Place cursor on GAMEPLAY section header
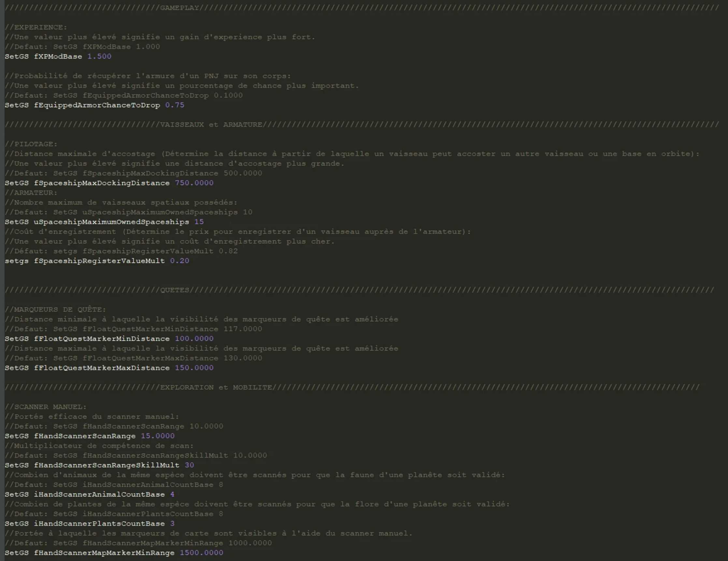Image resolution: width=728 pixels, height=561 pixels. (x=179, y=8)
